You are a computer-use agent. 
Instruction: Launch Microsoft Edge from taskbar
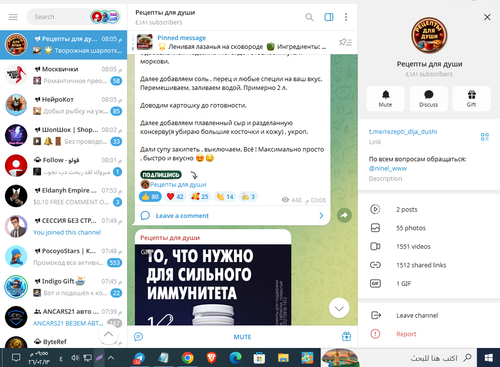(235, 358)
